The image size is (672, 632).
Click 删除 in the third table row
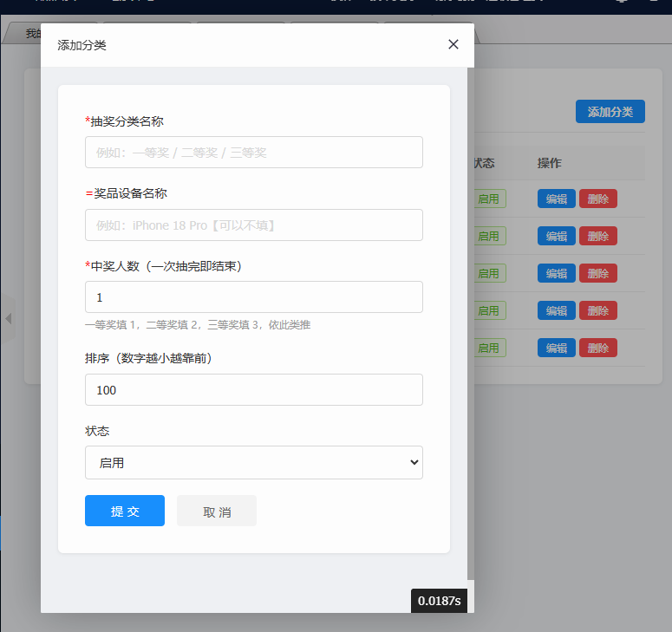click(597, 273)
